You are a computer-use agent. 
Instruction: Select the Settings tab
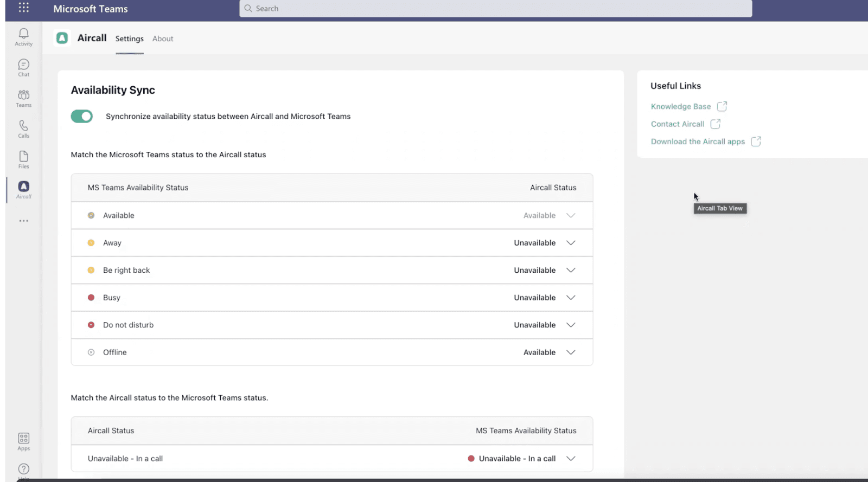(x=129, y=39)
